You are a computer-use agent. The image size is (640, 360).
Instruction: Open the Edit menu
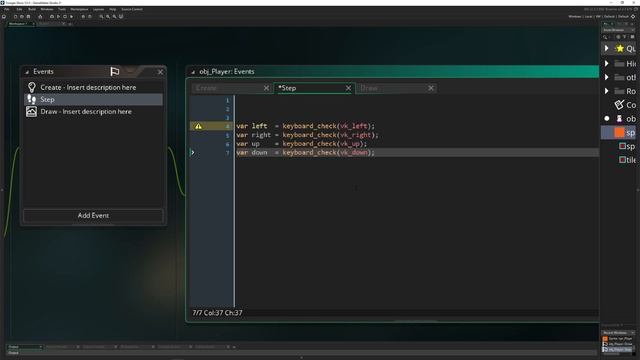19,9
